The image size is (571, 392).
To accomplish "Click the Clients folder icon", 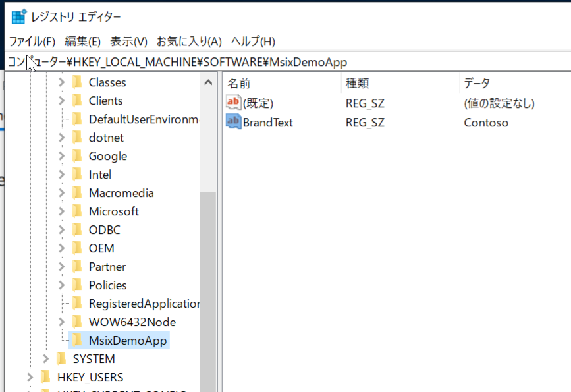I will [77, 100].
